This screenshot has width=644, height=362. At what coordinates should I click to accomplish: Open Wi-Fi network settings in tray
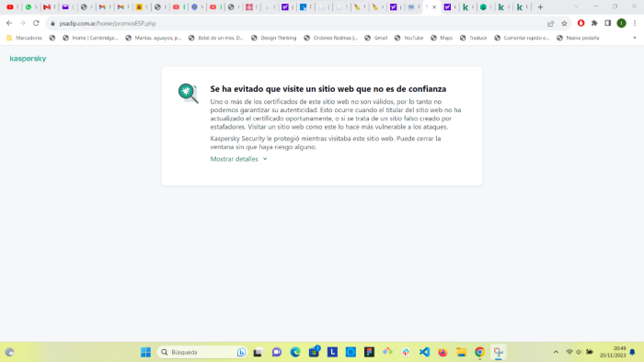pyautogui.click(x=569, y=352)
